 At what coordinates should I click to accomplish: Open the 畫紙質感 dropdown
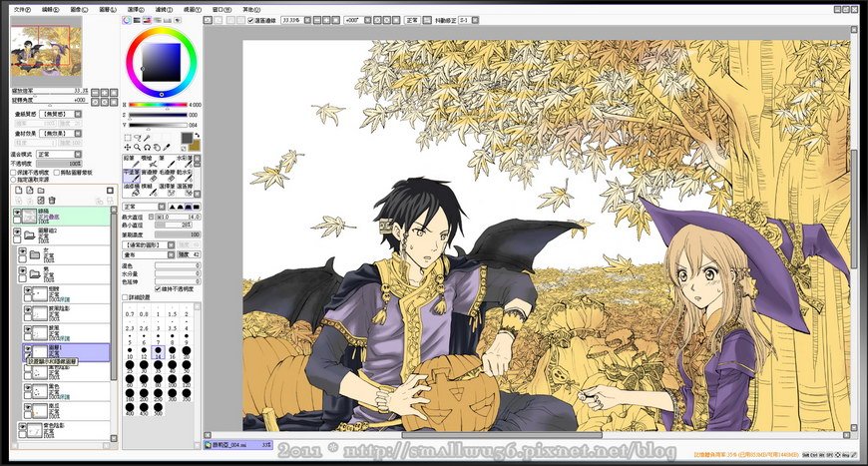[x=60, y=114]
